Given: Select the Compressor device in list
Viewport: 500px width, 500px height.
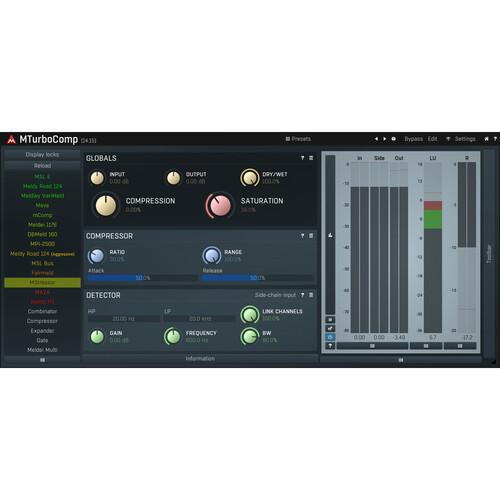Looking at the screenshot, I should point(42,321).
